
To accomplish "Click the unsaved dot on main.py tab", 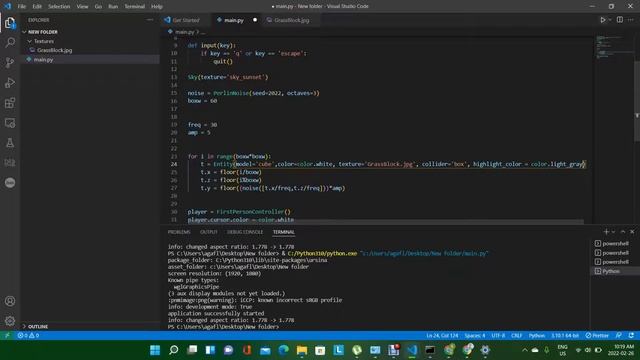I will point(255,20).
